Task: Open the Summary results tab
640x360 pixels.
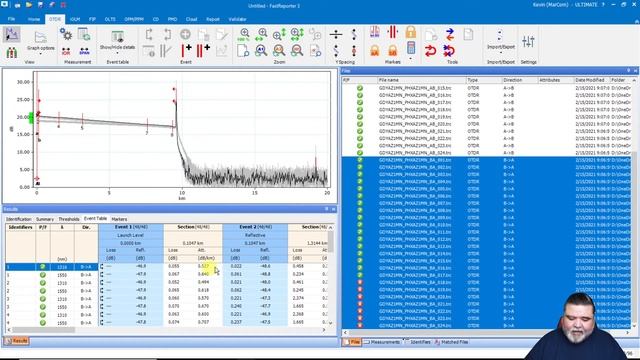Action: click(x=45, y=219)
